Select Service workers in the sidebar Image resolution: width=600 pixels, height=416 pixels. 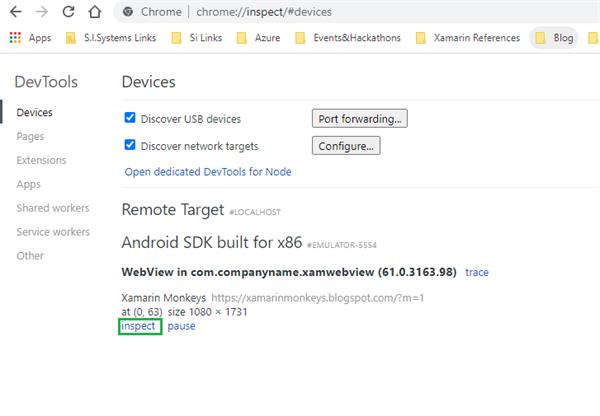[52, 232]
